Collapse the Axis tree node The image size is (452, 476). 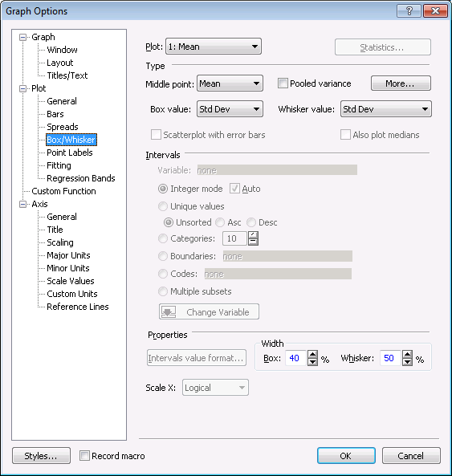point(22,205)
